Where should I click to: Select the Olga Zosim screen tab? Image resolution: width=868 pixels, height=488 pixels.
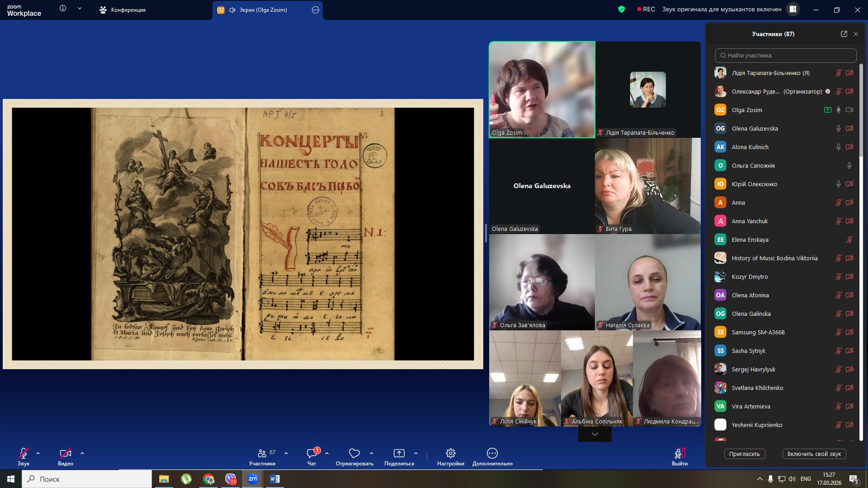pos(262,10)
